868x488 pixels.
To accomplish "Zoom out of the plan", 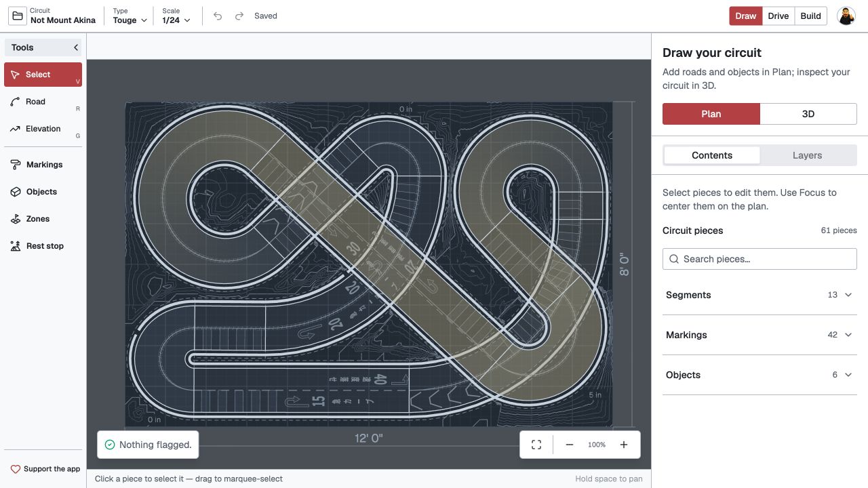I will coord(570,445).
